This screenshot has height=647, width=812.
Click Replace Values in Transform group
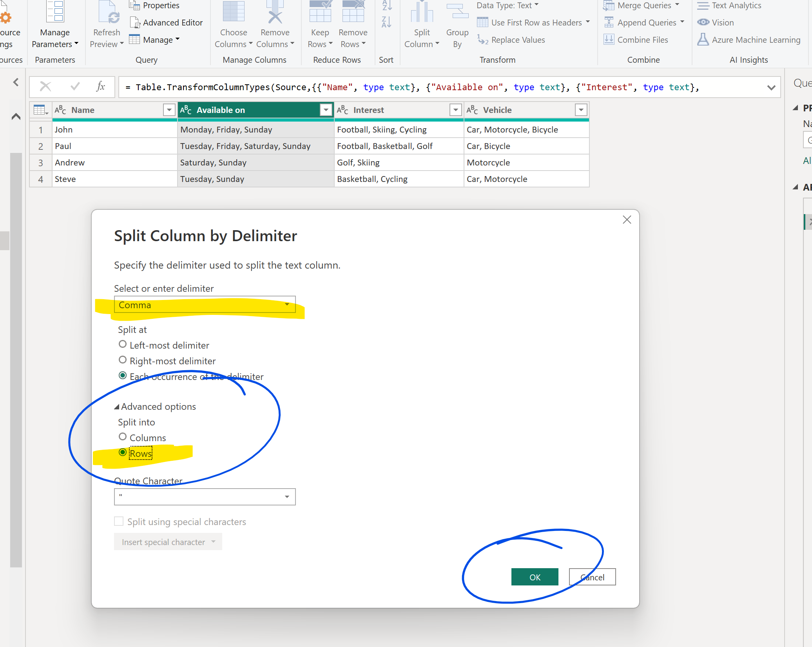pyautogui.click(x=511, y=40)
